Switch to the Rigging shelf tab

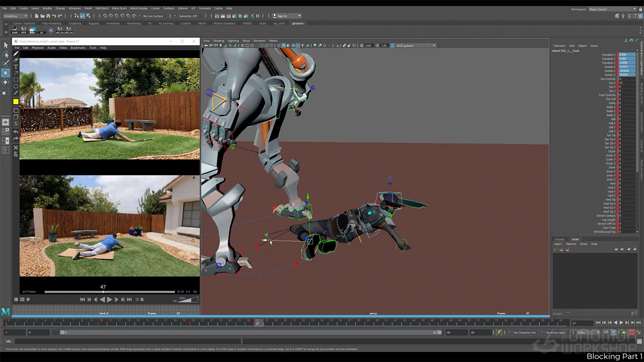click(x=94, y=23)
